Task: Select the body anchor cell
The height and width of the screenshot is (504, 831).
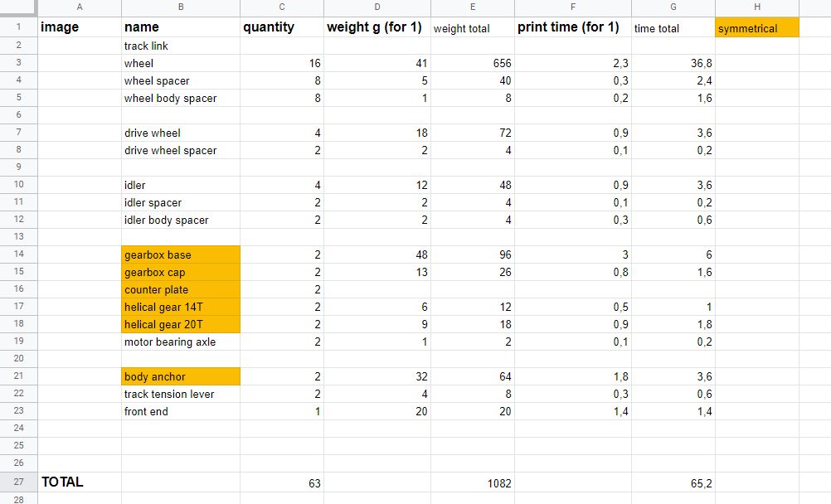Action: pyautogui.click(x=181, y=376)
